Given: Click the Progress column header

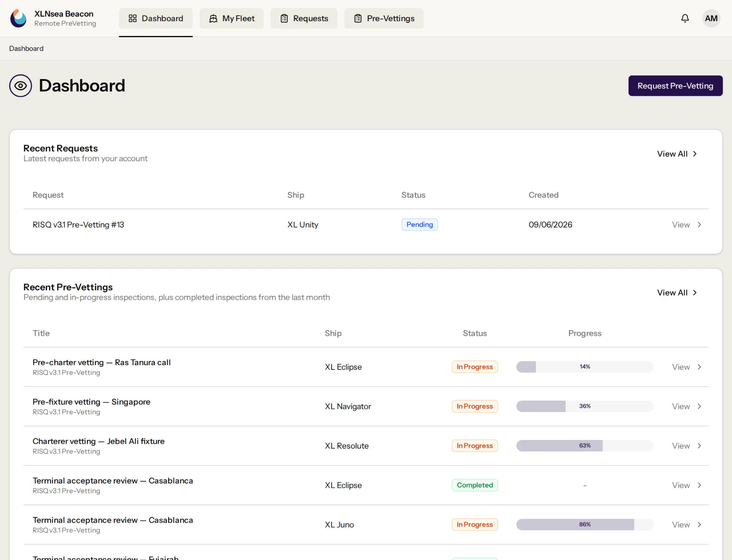Looking at the screenshot, I should pos(585,333).
